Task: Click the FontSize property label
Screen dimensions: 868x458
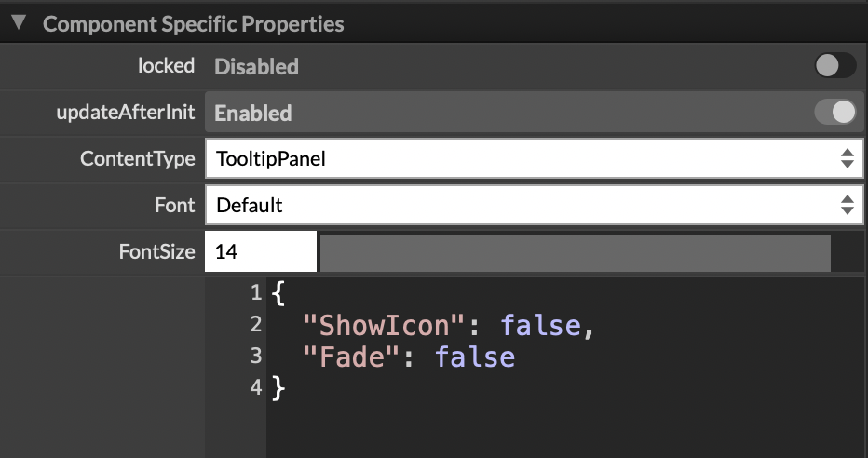Action: 156,251
